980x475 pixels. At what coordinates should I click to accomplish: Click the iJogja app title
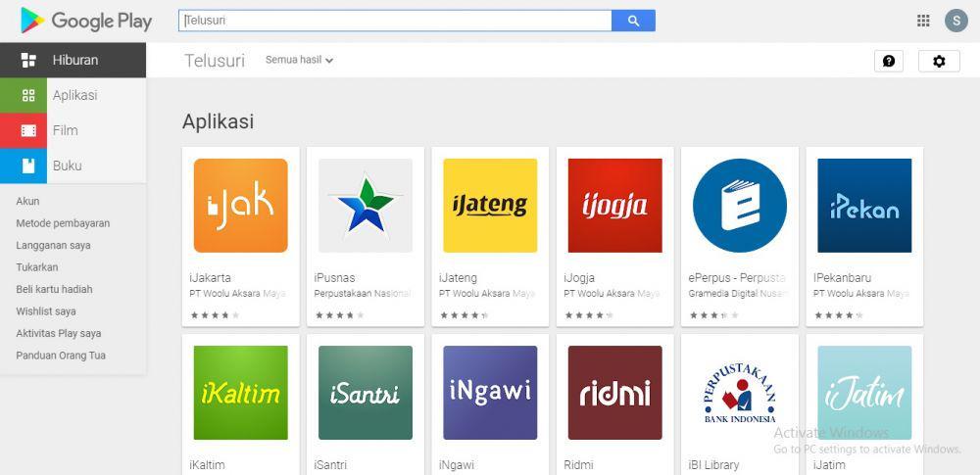579,277
